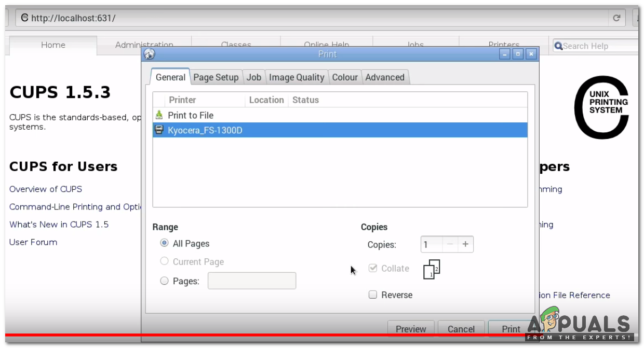Open the Jobs tab in CUPS page
Viewport: 644px width, 348px height.
415,43
